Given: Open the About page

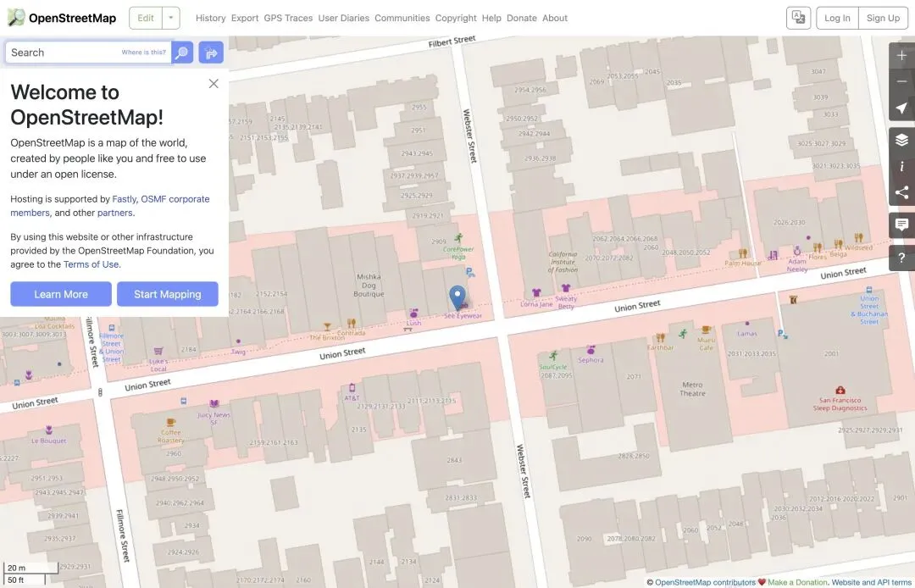Looking at the screenshot, I should pos(555,18).
